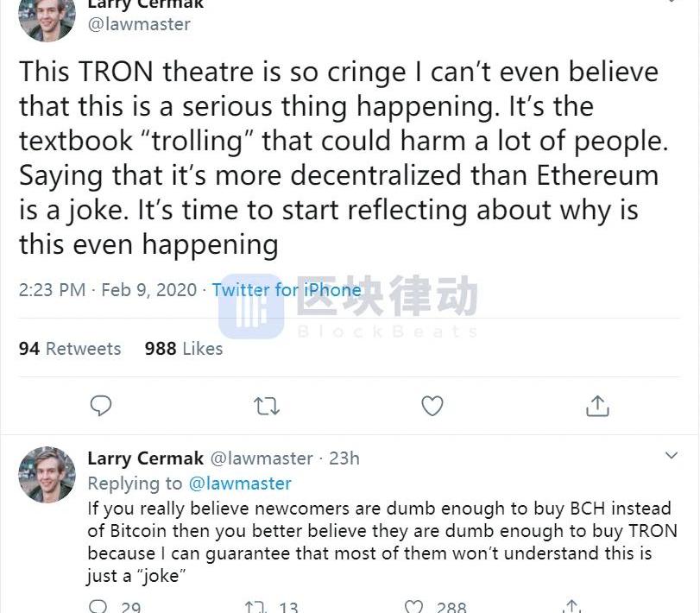Click the main tweet text about TRON theatre

pos(338,159)
